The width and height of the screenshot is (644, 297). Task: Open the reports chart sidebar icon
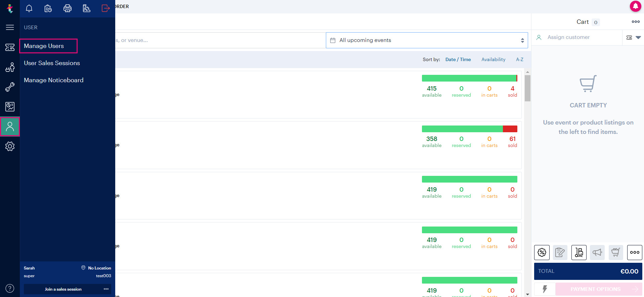10,107
